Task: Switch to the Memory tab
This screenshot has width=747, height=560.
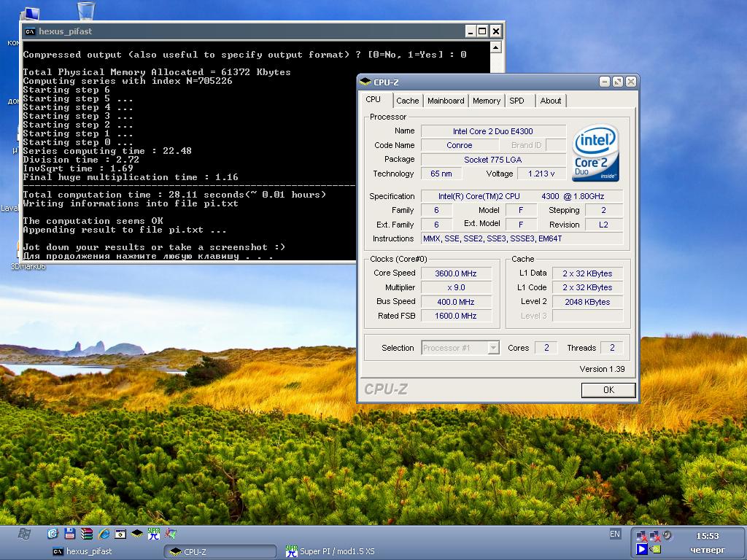Action: coord(487,101)
